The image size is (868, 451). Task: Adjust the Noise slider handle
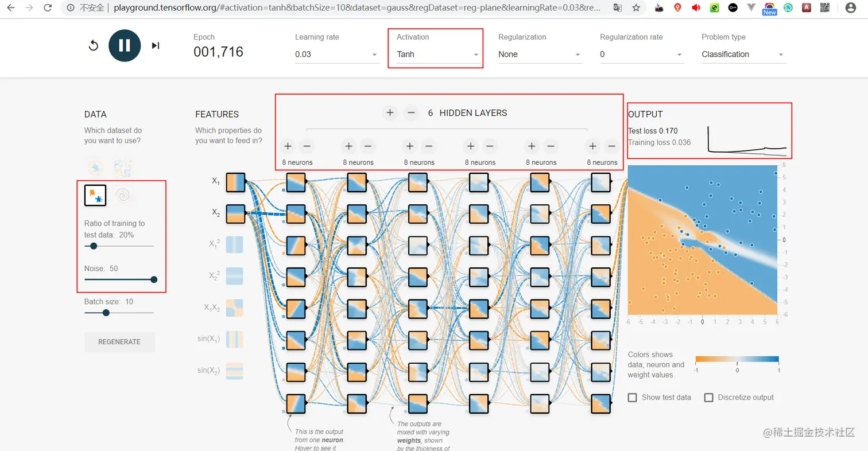pos(154,279)
